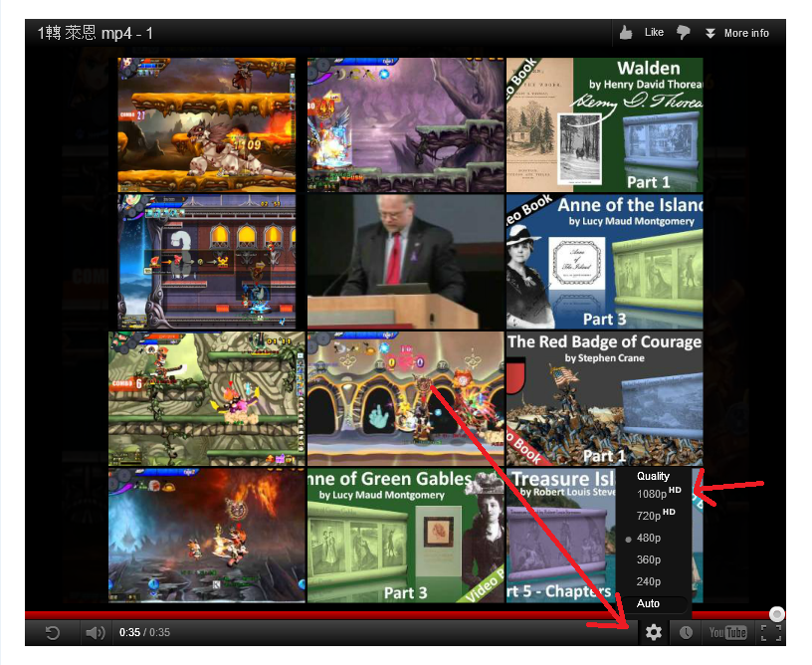Mute the video with the speaker icon
This screenshot has height=665, width=812.
click(95, 632)
